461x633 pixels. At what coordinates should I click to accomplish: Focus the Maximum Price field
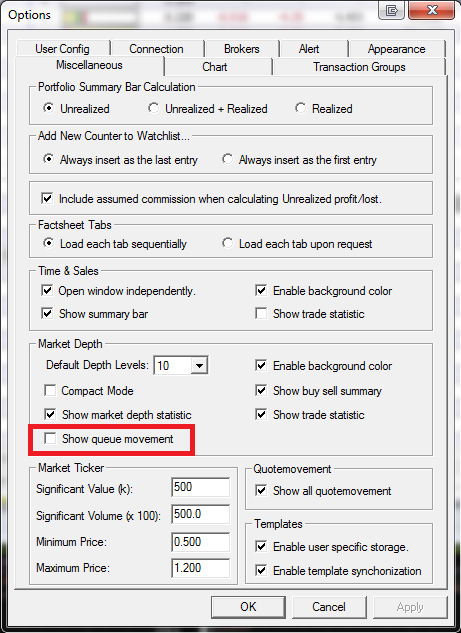pos(201,568)
